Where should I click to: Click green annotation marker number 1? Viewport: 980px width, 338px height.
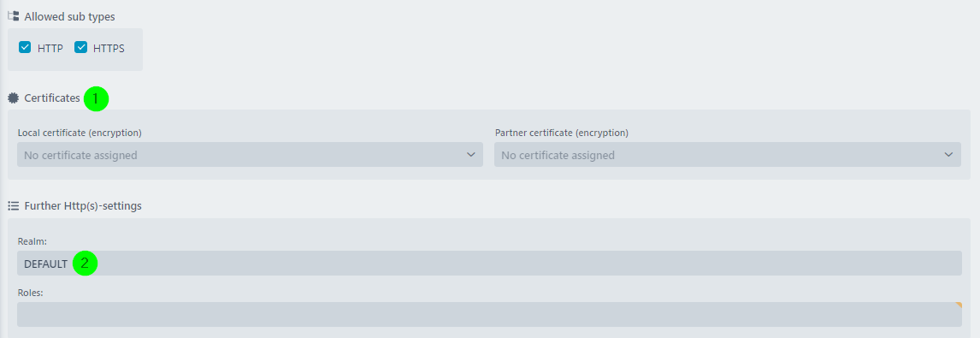click(x=97, y=99)
